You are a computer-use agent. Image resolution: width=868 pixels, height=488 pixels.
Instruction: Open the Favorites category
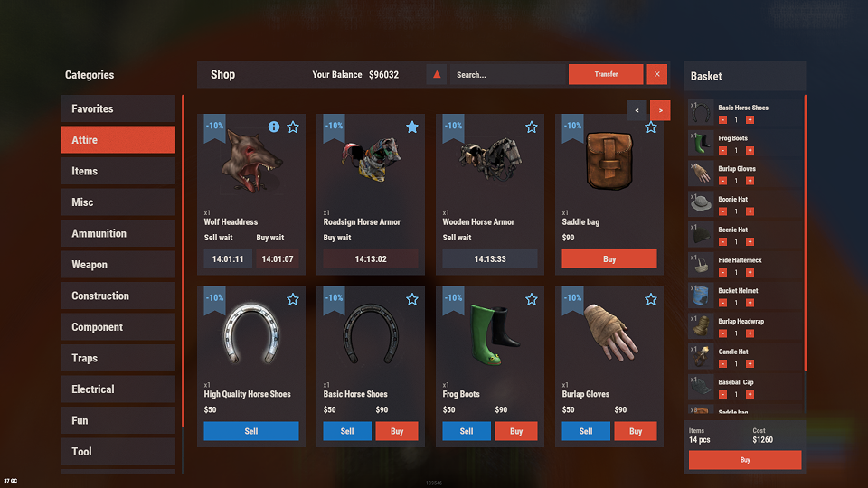tap(118, 108)
